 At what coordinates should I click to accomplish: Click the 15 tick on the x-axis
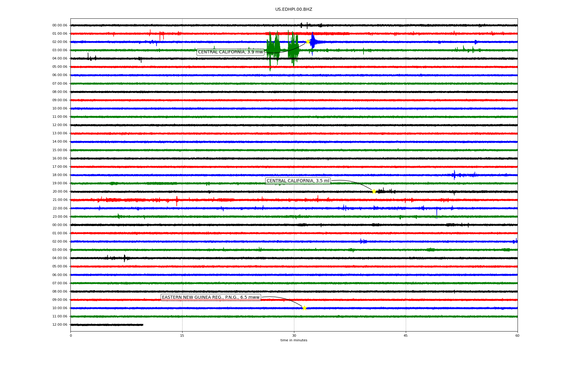coord(182,335)
